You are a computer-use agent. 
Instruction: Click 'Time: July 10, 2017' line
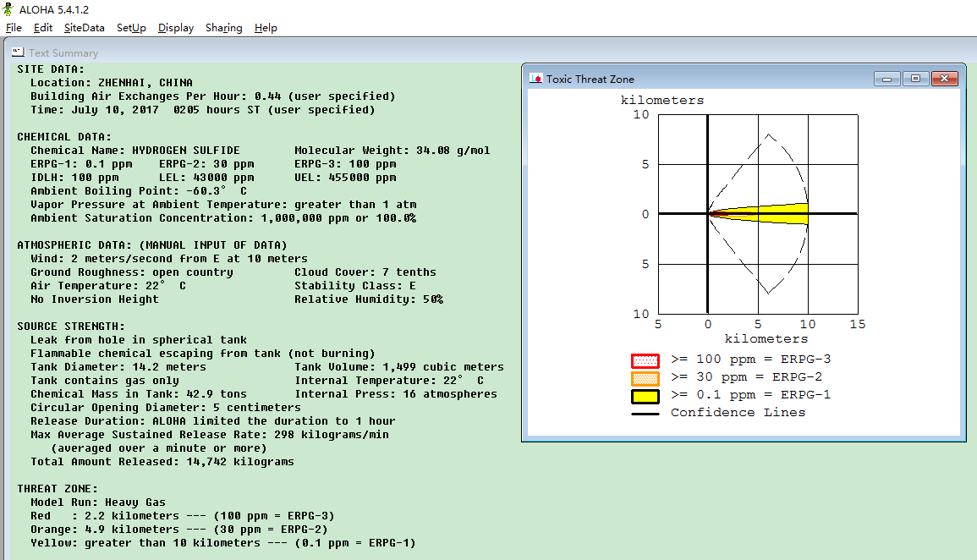tap(202, 110)
